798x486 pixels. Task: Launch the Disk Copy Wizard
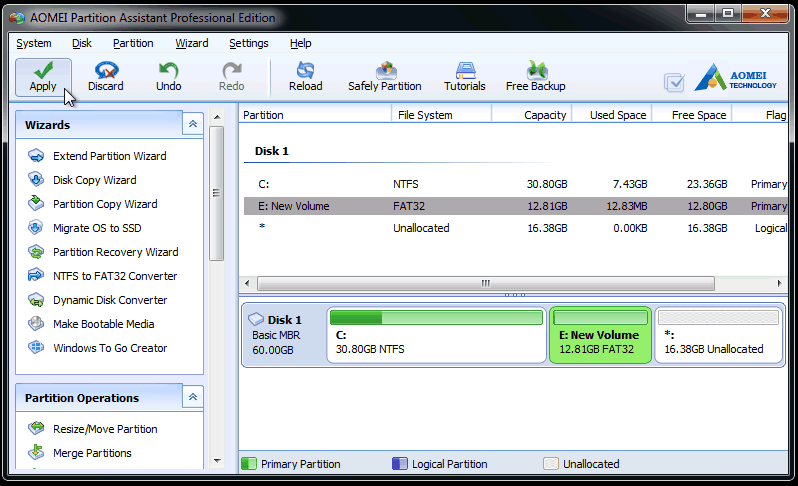coord(82,180)
